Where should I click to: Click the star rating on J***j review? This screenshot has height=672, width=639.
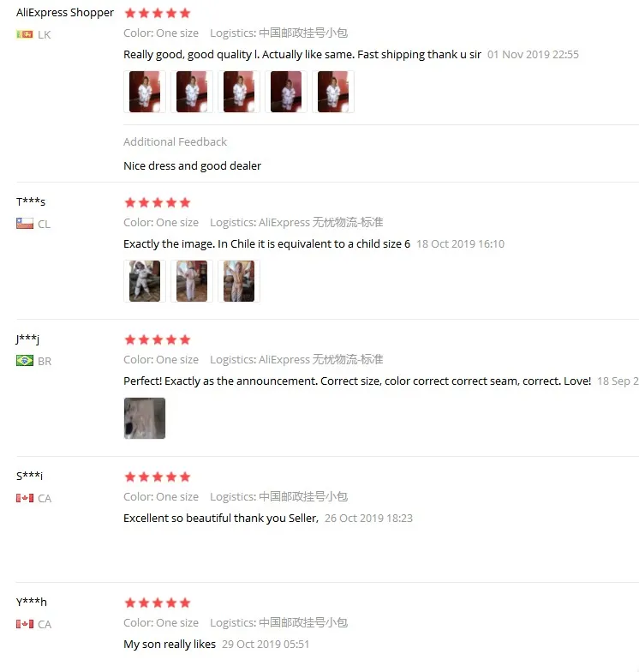[158, 339]
